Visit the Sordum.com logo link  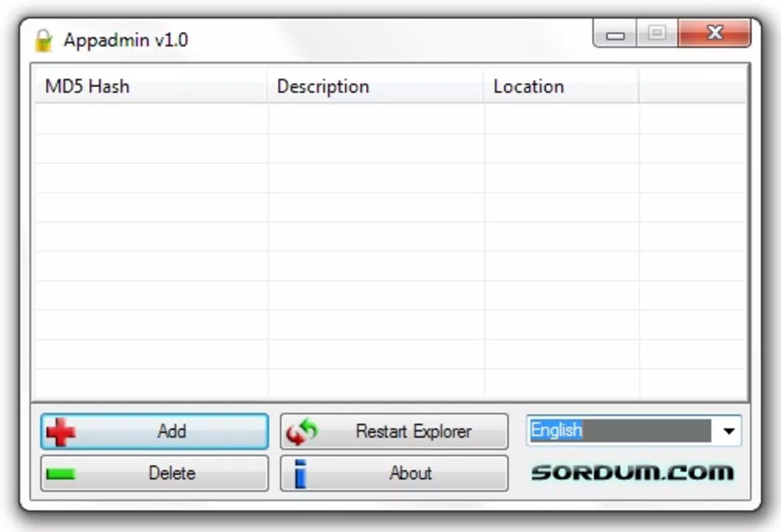pos(633,472)
